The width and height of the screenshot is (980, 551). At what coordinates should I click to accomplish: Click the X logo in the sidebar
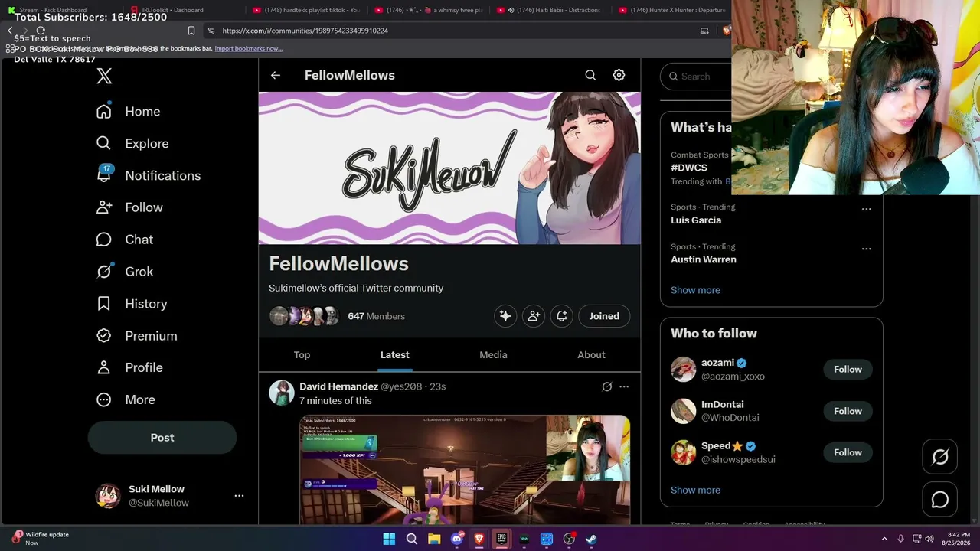(104, 76)
